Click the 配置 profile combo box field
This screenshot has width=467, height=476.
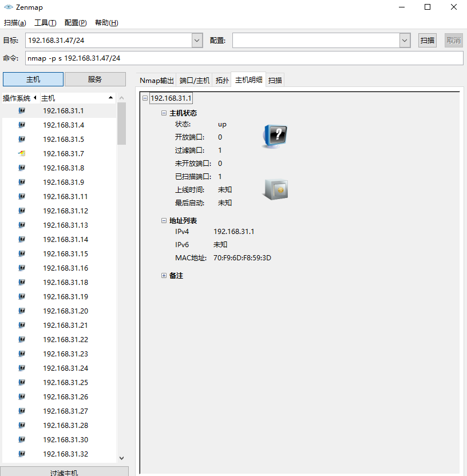click(x=316, y=41)
